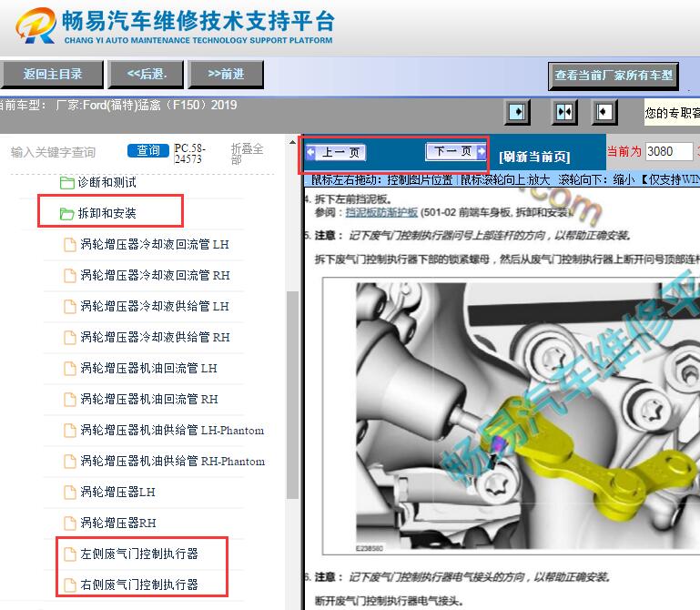This screenshot has width=700, height=610.
Task: Click the folder icon beside 诊断和测试
Action: (x=67, y=183)
